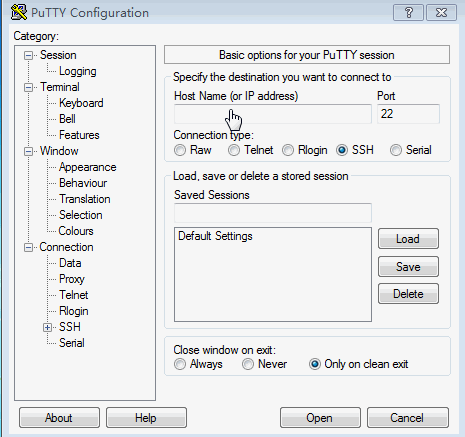
Task: Open the Appearance settings category
Action: [87, 167]
